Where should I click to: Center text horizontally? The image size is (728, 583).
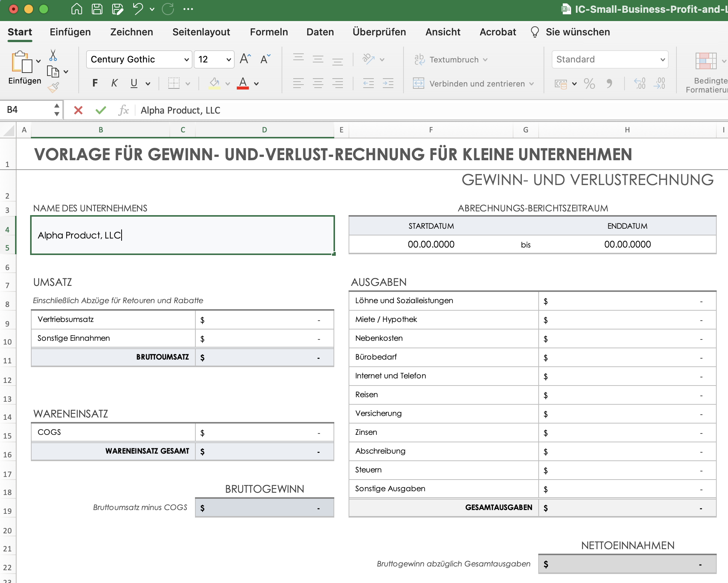318,83
